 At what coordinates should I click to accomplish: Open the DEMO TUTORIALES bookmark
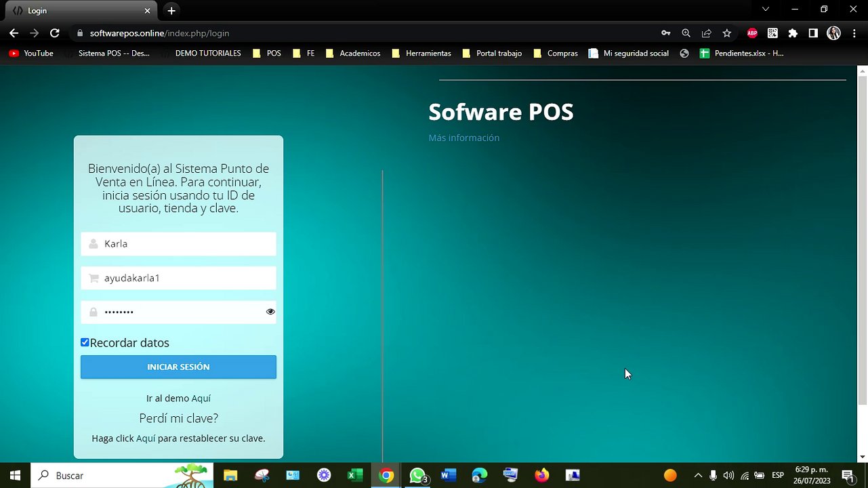click(201, 53)
